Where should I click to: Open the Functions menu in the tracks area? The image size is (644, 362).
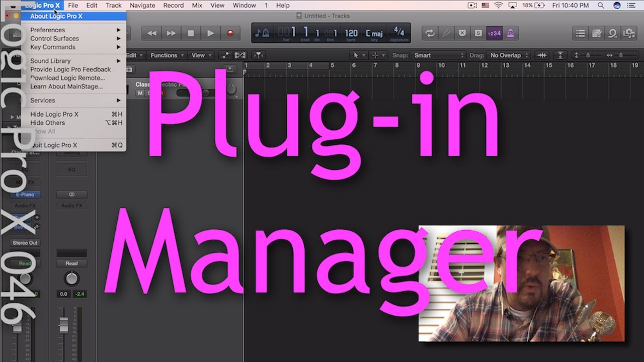click(167, 55)
